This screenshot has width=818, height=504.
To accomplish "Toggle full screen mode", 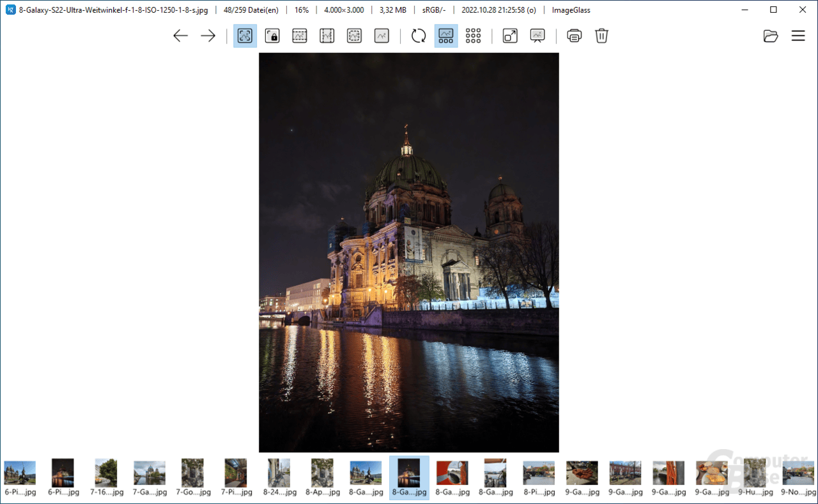I will tap(509, 36).
